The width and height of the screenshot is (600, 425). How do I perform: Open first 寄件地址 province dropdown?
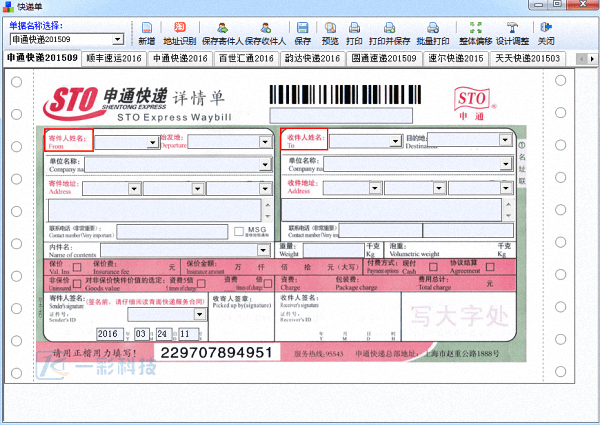134,189
